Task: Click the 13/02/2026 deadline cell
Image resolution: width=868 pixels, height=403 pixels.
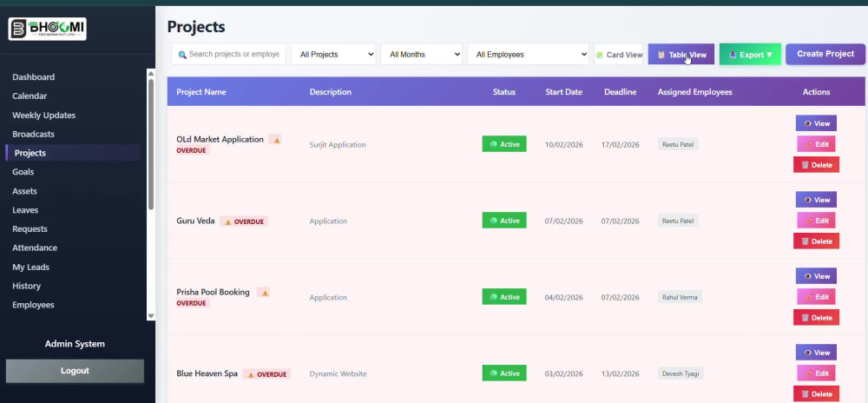Action: pos(620,373)
